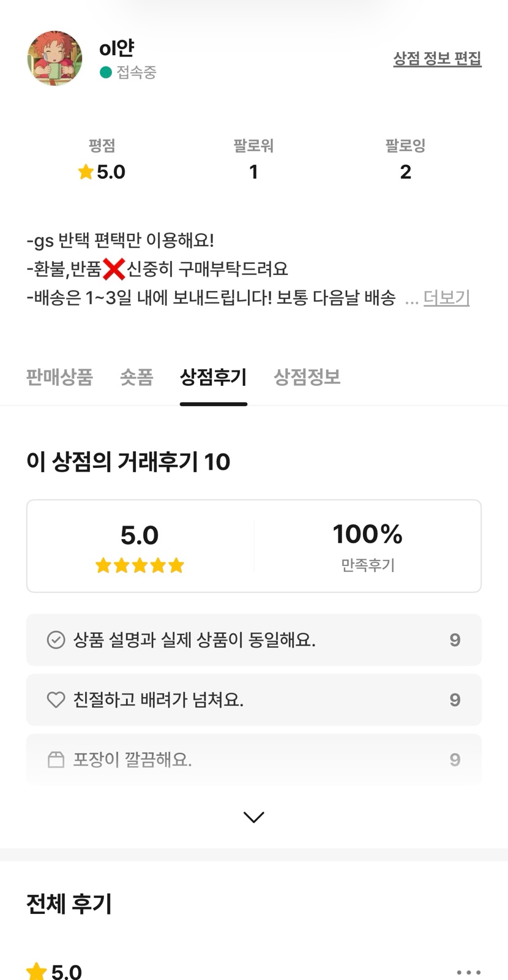Click the shop profile avatar image
Image resolution: width=508 pixels, height=980 pixels.
pos(54,58)
